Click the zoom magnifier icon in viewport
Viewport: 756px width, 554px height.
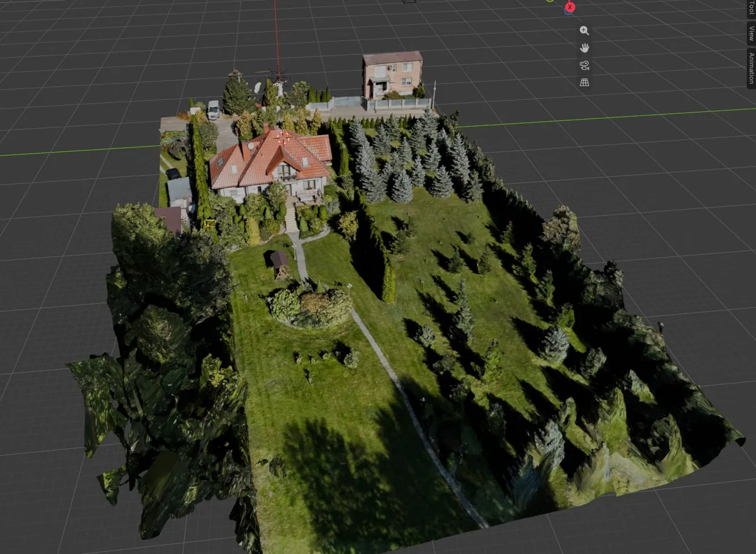(584, 31)
